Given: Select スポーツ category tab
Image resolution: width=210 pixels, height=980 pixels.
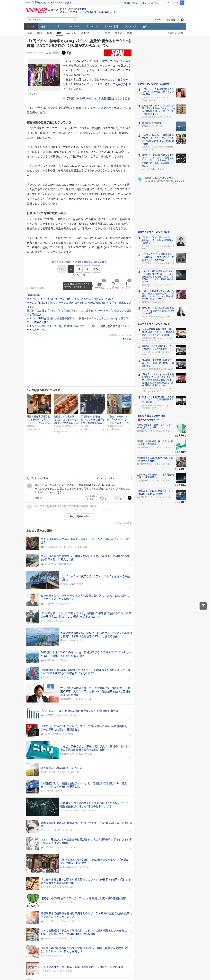Looking at the screenshot, I should pyautogui.click(x=86, y=33).
